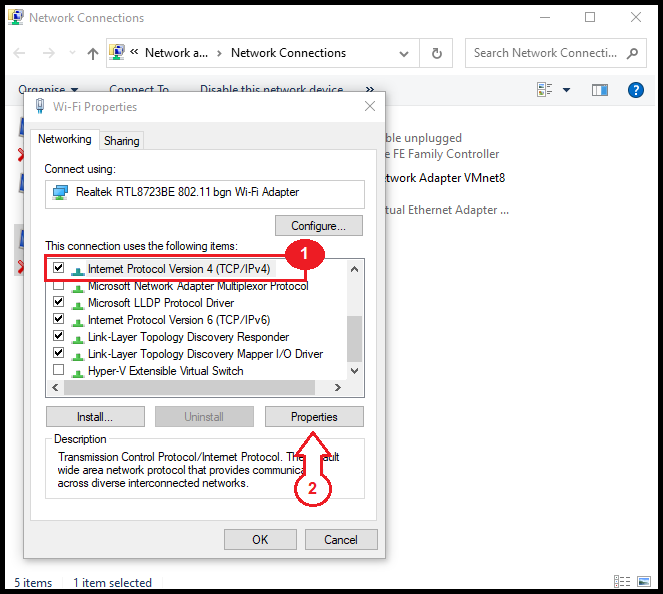
Task: Click the Realtek adapter monitor icon
Action: (x=60, y=192)
